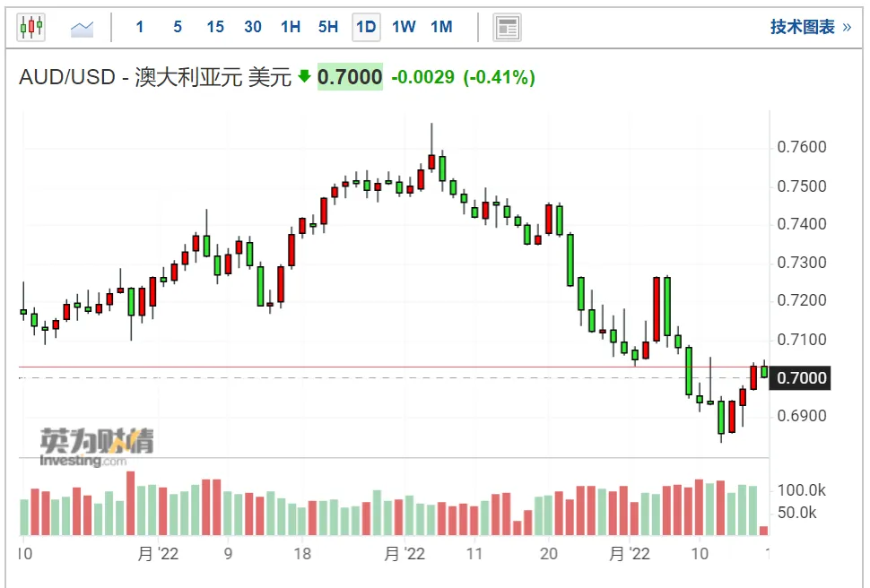Click the last small red volume bar
Image resolution: width=870 pixels, height=588 pixels.
point(764,531)
